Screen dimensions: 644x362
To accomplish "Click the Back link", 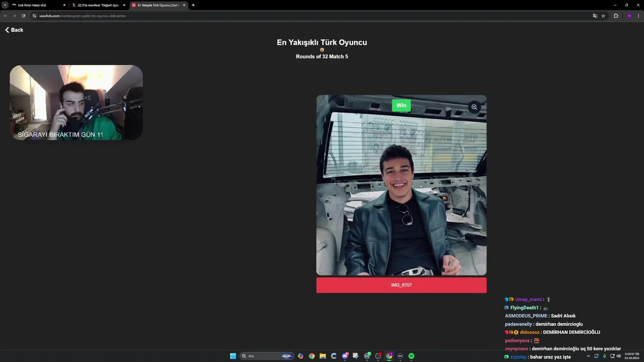I will coord(14,30).
